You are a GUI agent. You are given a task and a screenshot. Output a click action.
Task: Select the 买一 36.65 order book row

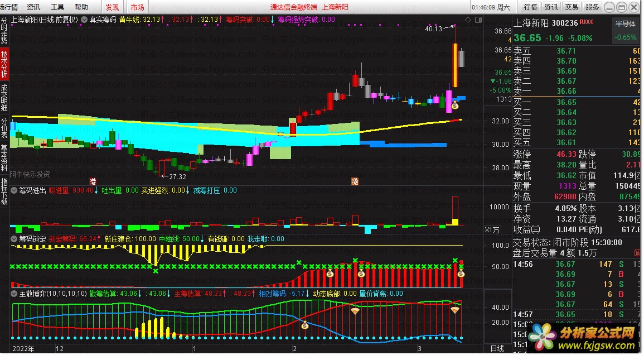click(x=577, y=103)
